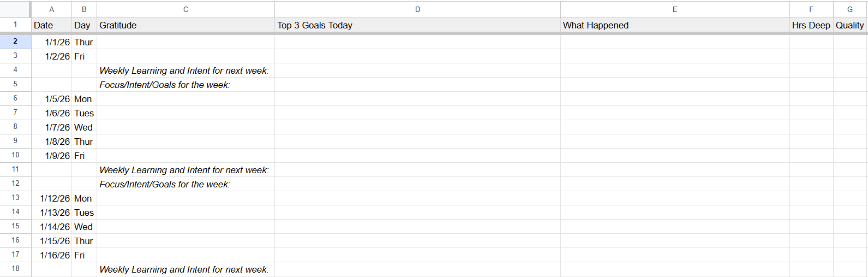Select the Gratitude header cell
The width and height of the screenshot is (868, 277).
tap(185, 25)
